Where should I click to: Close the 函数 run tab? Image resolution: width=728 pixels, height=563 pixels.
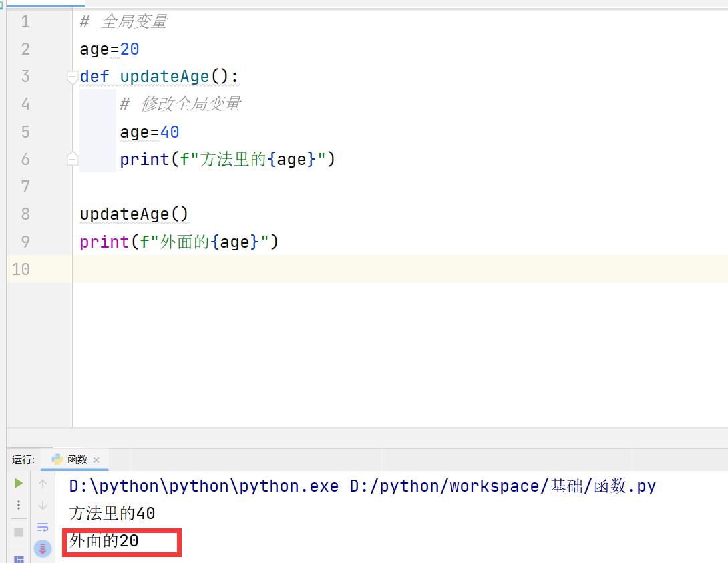96,460
